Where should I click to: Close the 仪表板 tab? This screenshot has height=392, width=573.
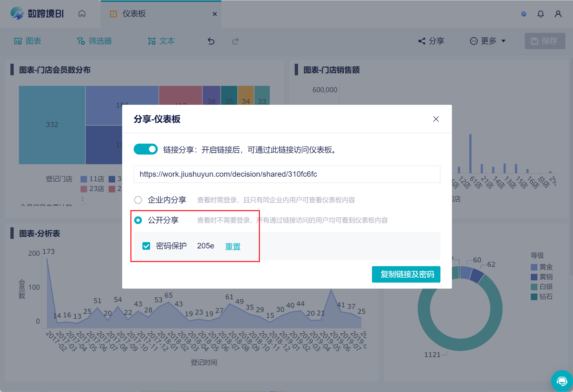214,14
